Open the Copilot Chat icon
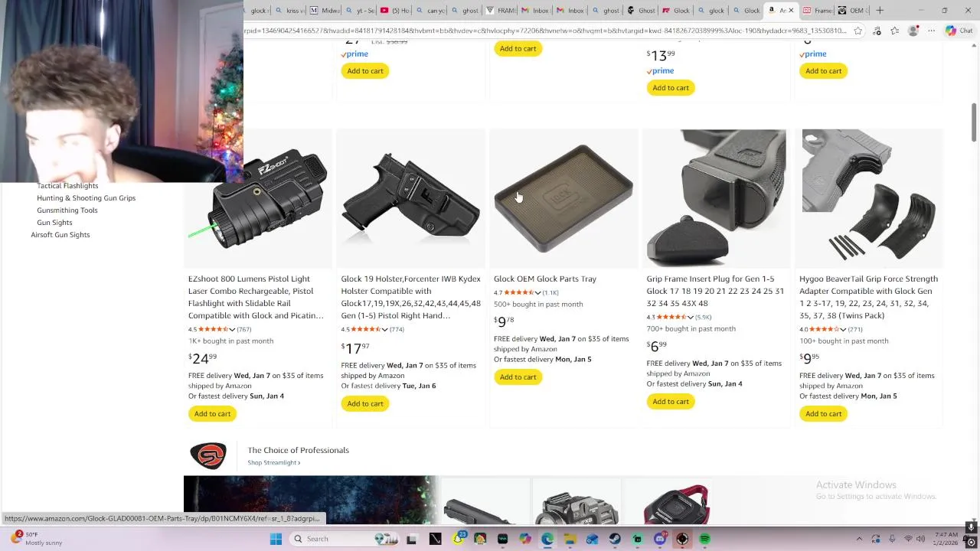This screenshot has width=980, height=551. tap(959, 31)
